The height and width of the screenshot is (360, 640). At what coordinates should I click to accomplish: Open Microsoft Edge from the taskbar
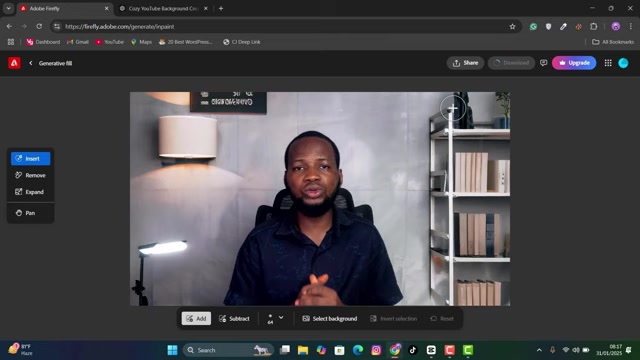coord(358,350)
